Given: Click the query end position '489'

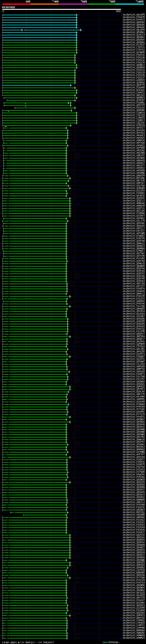Looking at the screenshot, I should click(x=118, y=11).
